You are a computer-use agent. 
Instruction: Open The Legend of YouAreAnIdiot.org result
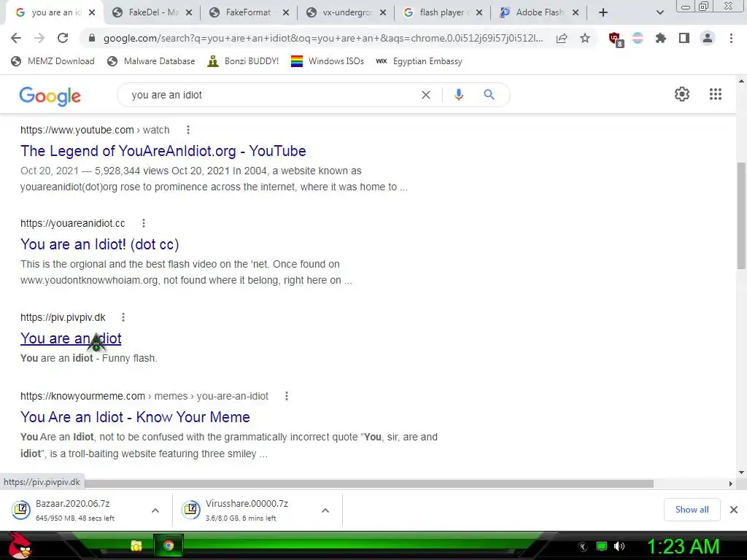click(x=163, y=151)
